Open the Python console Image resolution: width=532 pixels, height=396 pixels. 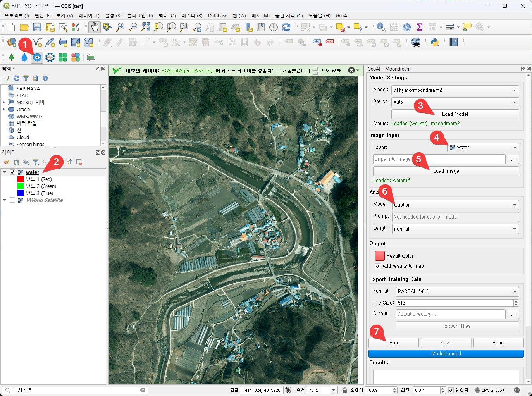click(435, 42)
